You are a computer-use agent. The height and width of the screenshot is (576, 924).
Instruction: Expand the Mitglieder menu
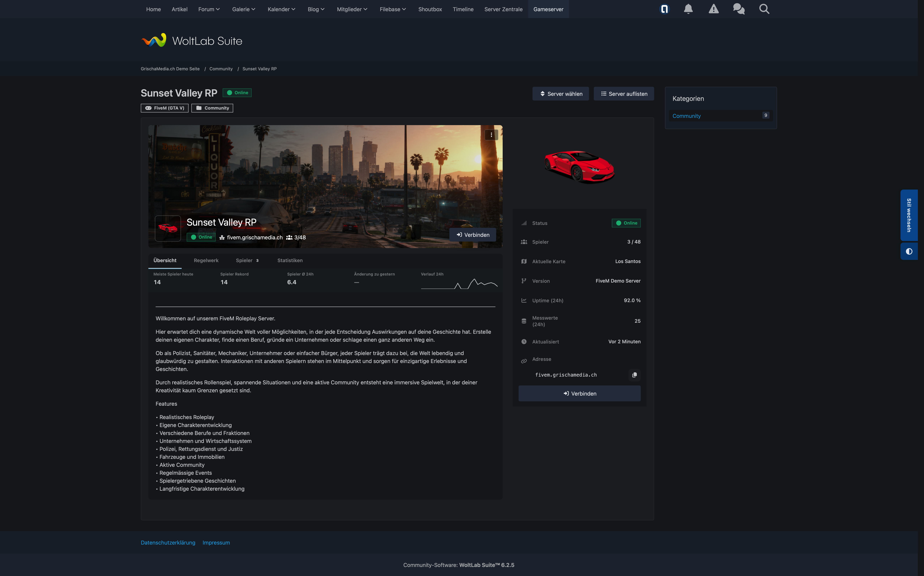[x=352, y=9]
